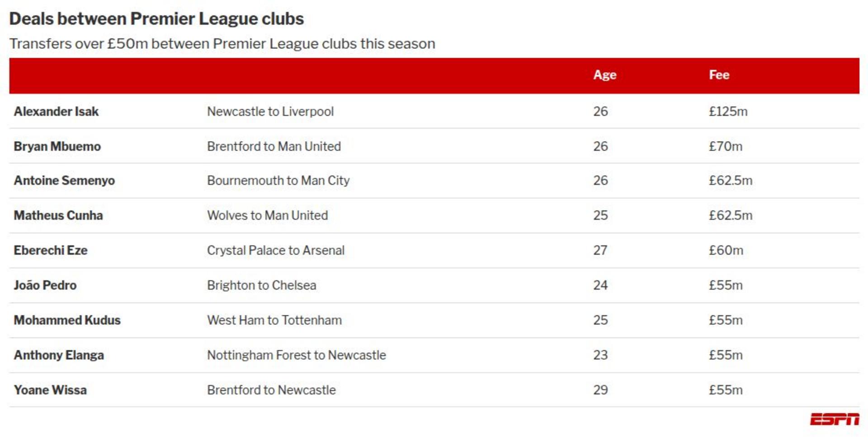Click the Brighton to Chelsea transfer cell
Screen dimensions: 868x437
(x=262, y=285)
